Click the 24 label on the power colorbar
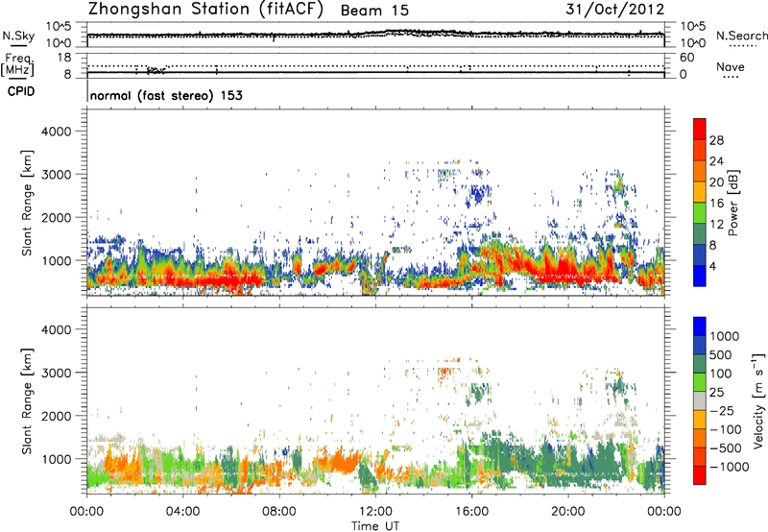Screen dimensions: 768x532 point(716,161)
